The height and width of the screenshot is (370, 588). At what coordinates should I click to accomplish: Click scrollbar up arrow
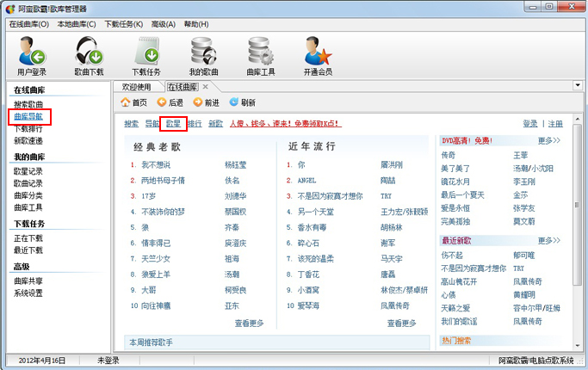(x=577, y=119)
